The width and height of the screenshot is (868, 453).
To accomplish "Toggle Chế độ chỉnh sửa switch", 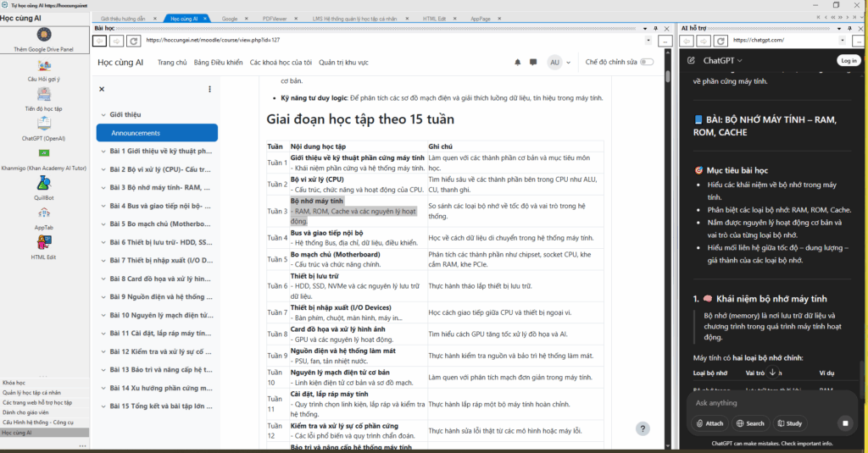I will [x=647, y=62].
